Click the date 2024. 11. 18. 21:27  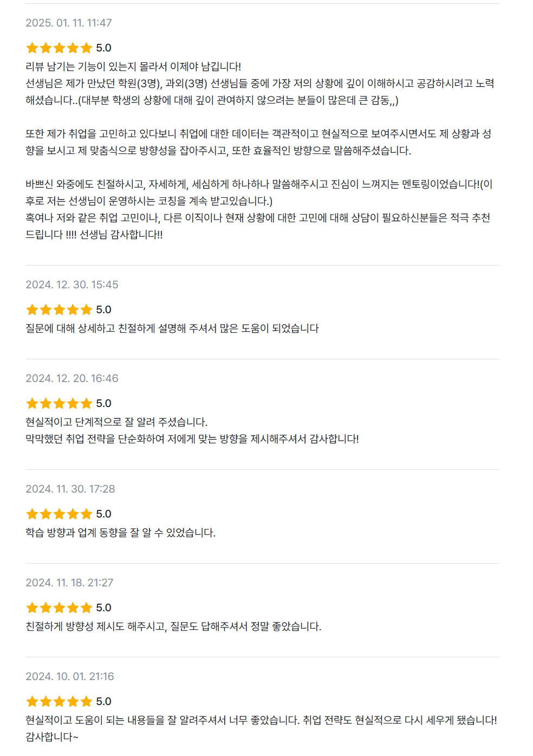(69, 583)
